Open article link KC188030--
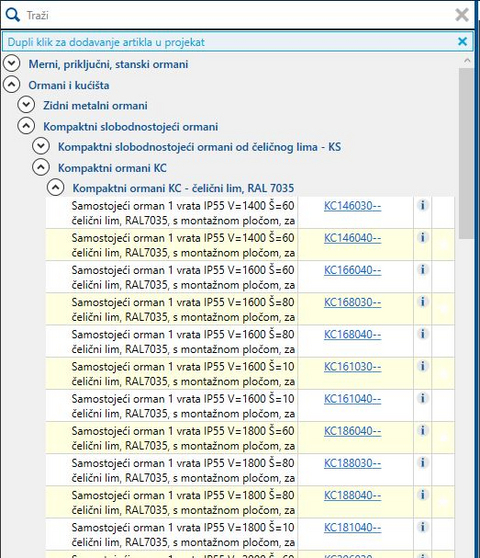 [x=352, y=463]
